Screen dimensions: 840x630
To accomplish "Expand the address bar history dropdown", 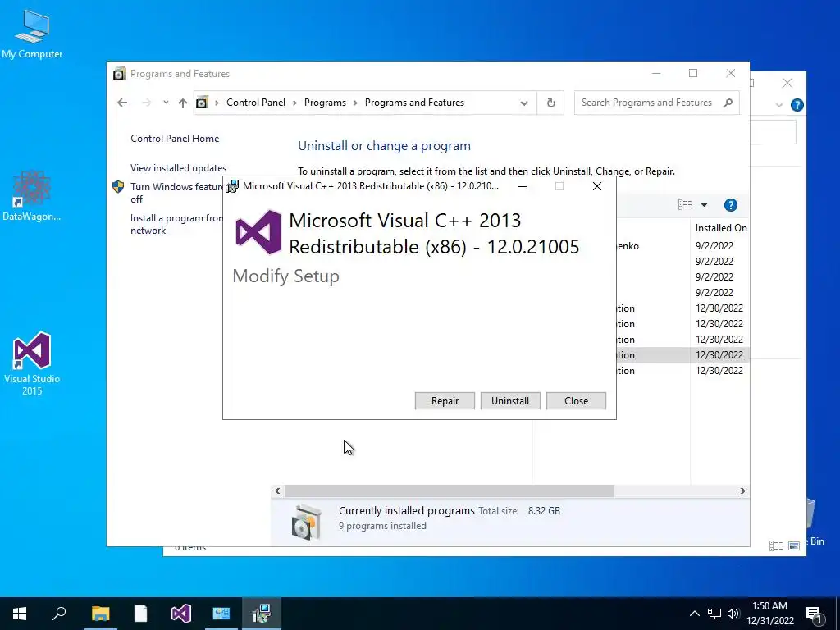I will pos(524,103).
